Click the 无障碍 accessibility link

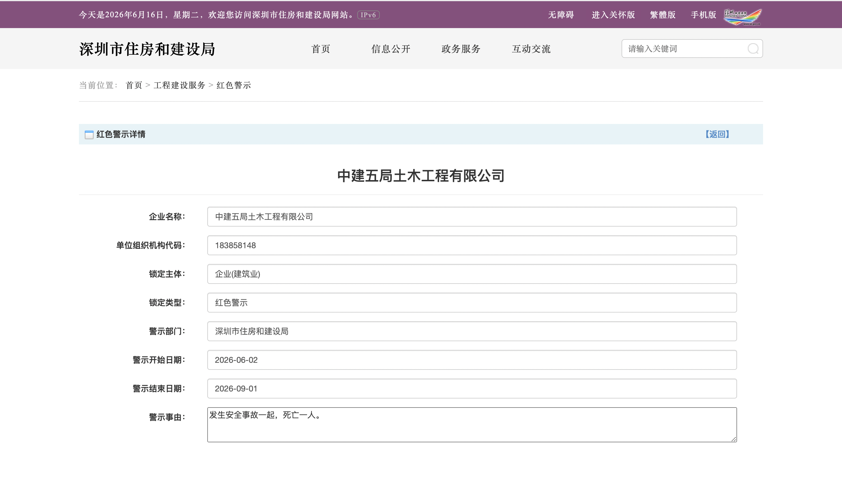[561, 15]
